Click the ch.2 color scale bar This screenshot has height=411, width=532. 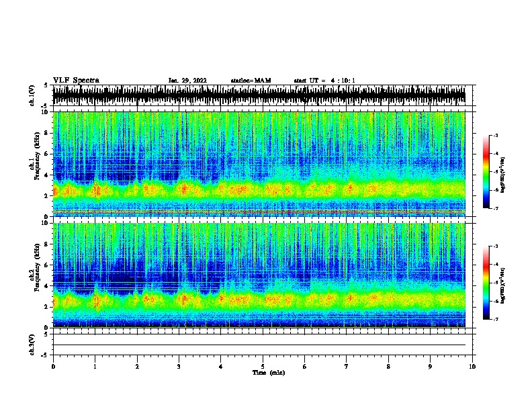486,283
